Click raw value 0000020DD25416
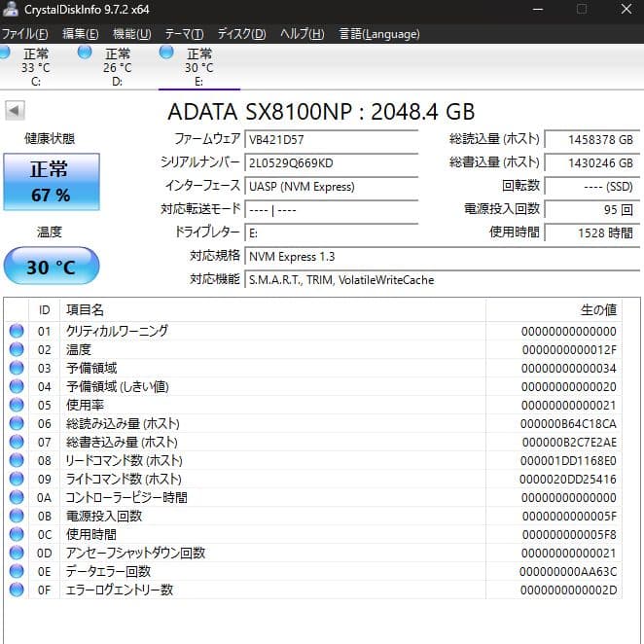The height and width of the screenshot is (644, 644). coord(567,480)
